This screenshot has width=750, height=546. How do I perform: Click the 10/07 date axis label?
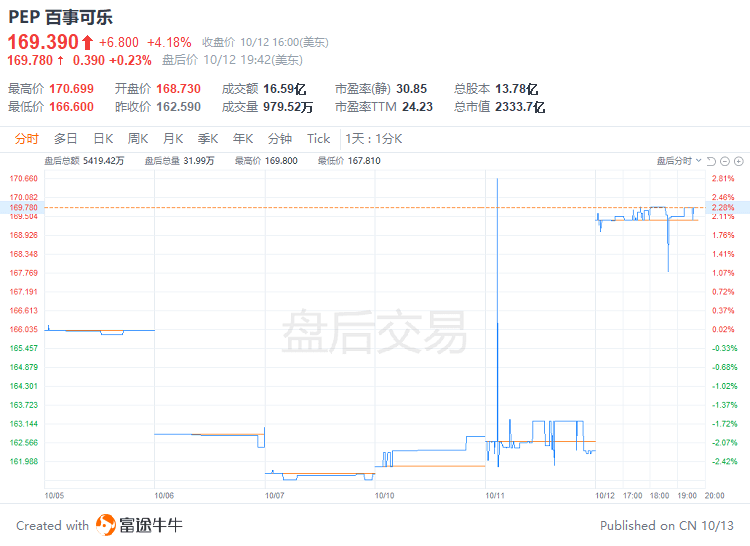click(x=275, y=496)
